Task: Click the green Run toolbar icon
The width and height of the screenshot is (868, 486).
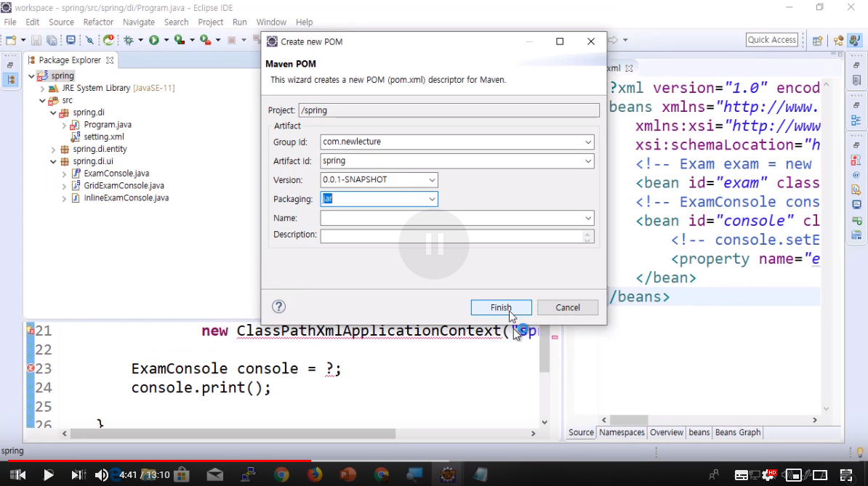Action: (154, 40)
